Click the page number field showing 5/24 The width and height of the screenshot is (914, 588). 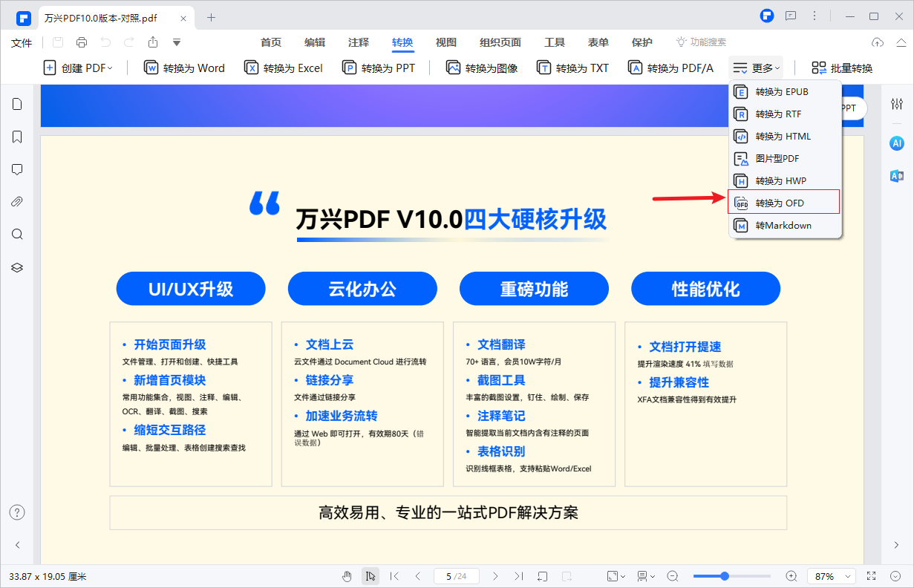(x=456, y=576)
